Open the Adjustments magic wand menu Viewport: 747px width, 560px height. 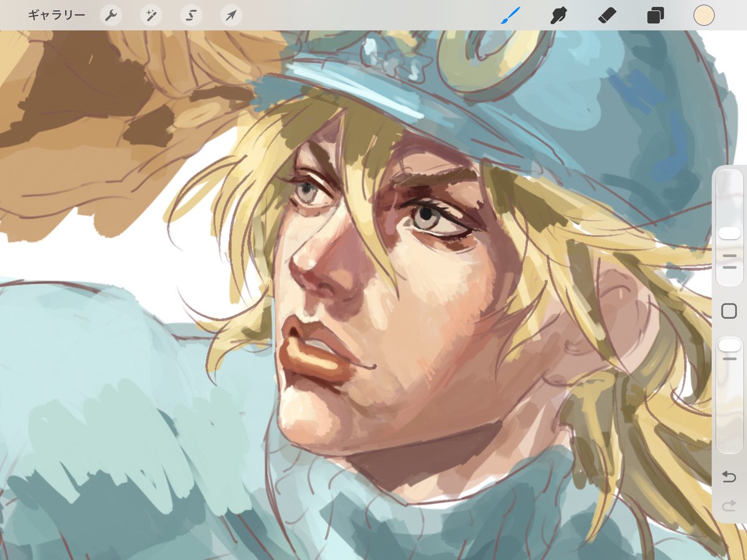point(151,16)
